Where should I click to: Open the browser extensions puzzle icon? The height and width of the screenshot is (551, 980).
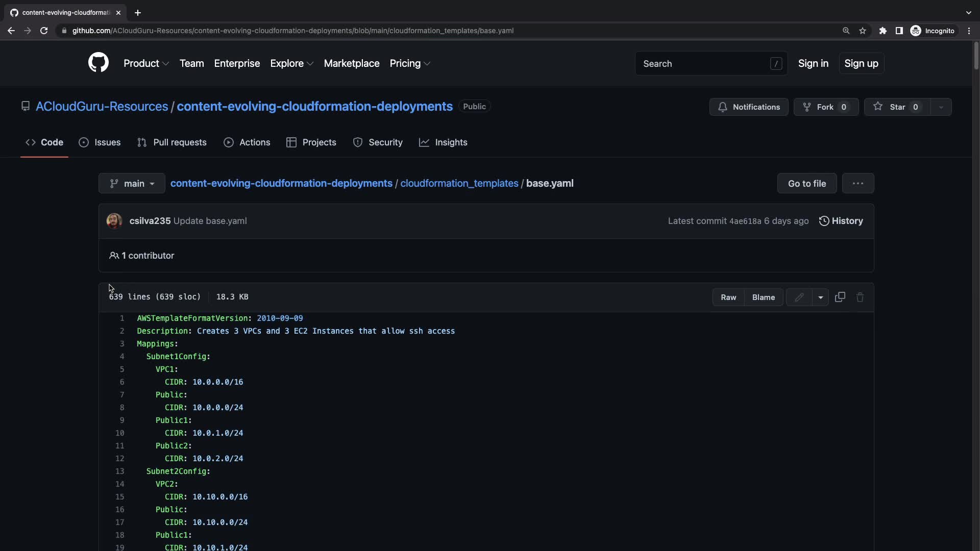point(883,31)
